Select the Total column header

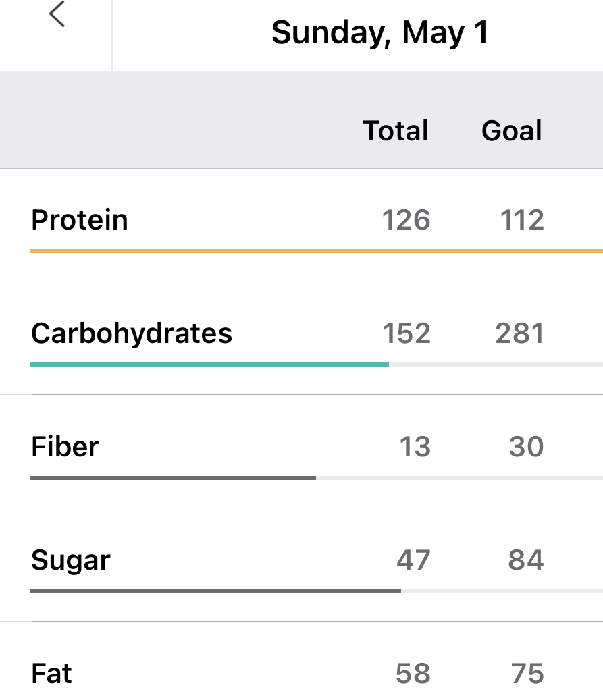396,131
